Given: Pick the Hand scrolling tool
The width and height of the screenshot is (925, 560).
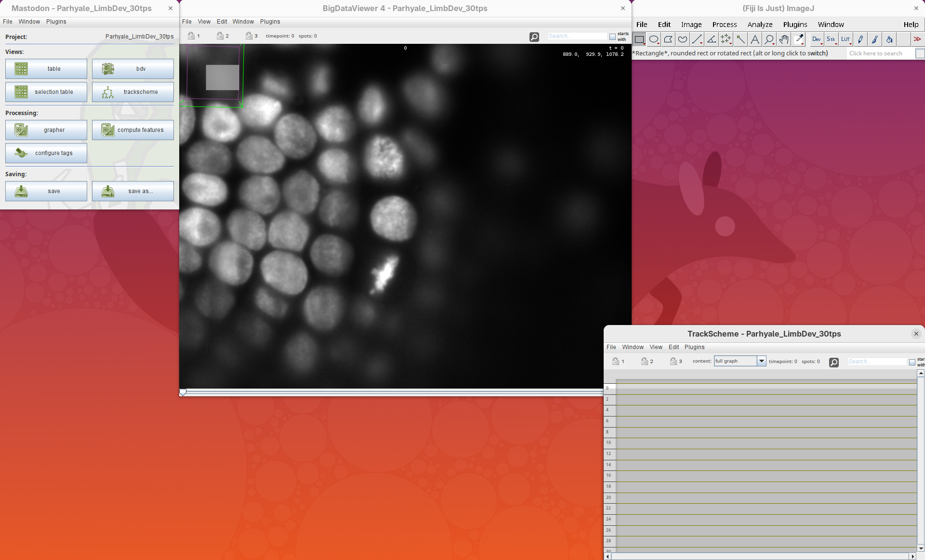Looking at the screenshot, I should 784,39.
